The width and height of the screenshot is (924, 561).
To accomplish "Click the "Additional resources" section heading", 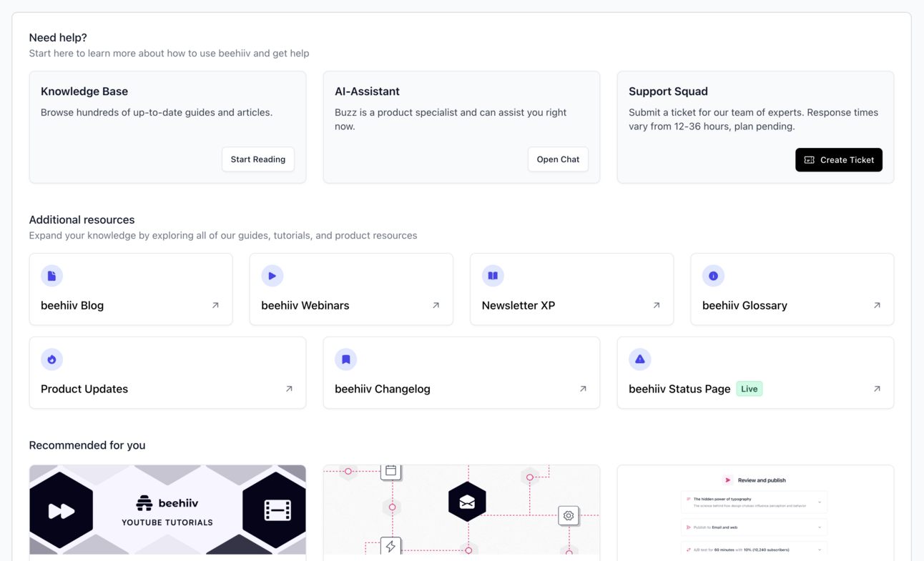I will coord(82,220).
